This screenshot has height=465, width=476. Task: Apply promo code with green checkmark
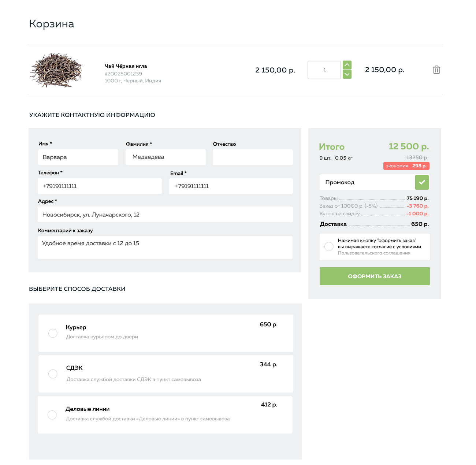point(422,182)
